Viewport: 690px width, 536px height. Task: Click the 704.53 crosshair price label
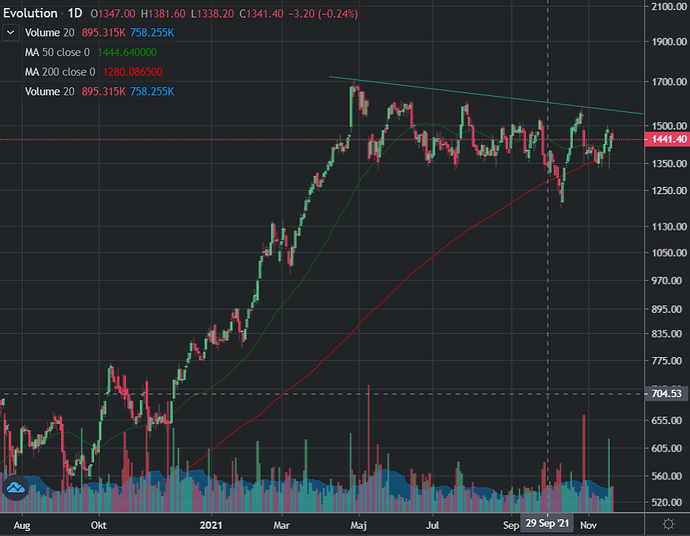coord(667,393)
